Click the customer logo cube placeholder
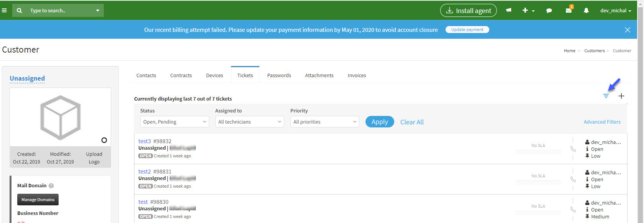Screen dimensions: 644x223 60,117
